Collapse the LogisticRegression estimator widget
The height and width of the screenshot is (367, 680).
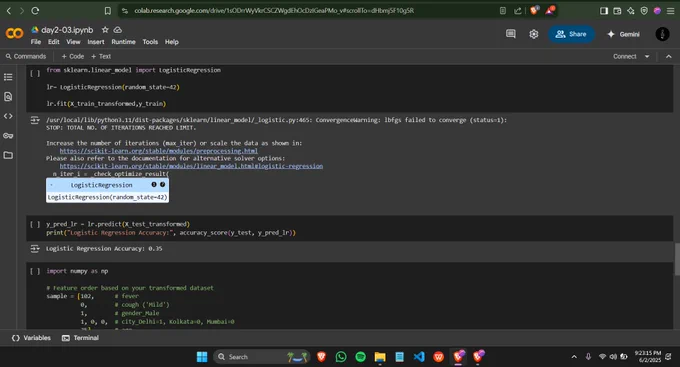point(52,185)
